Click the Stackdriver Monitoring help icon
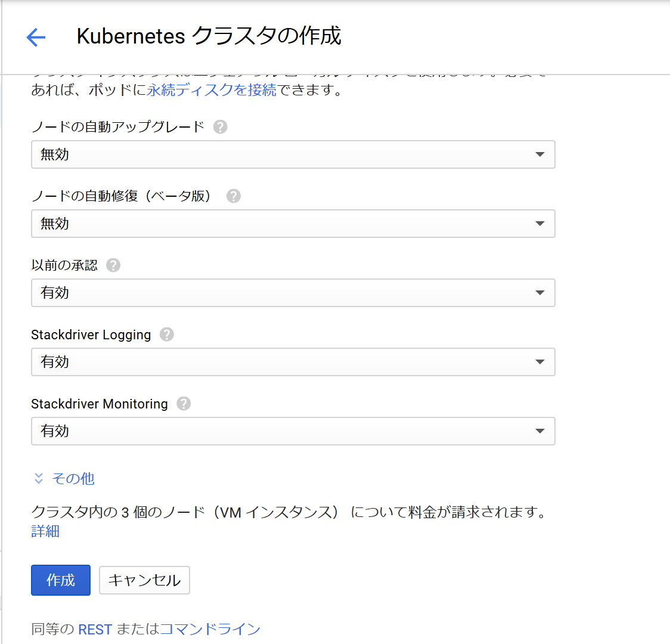This screenshot has height=644, width=670. pos(184,404)
